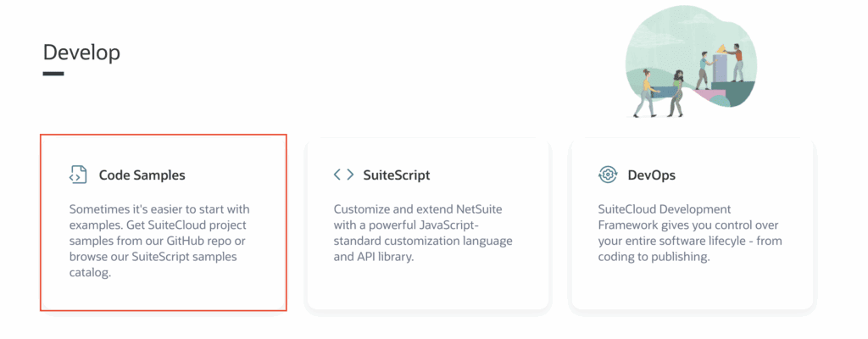Click the Code Samples document icon

(x=78, y=175)
